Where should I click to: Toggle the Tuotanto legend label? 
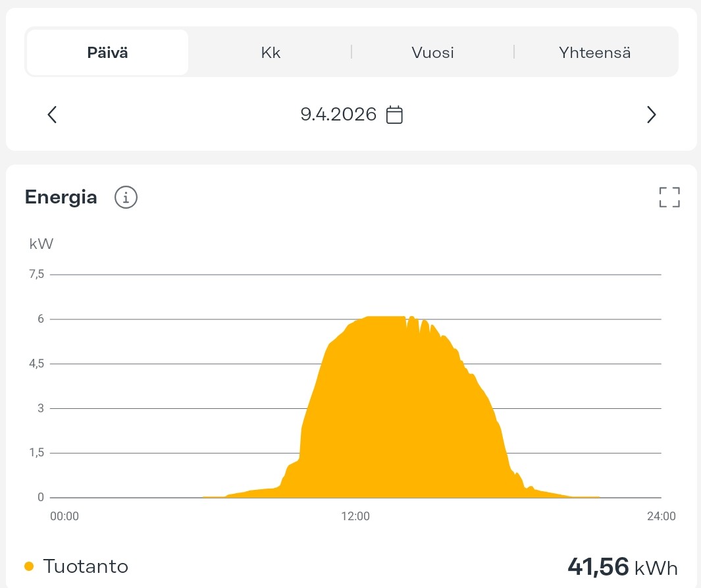click(86, 566)
